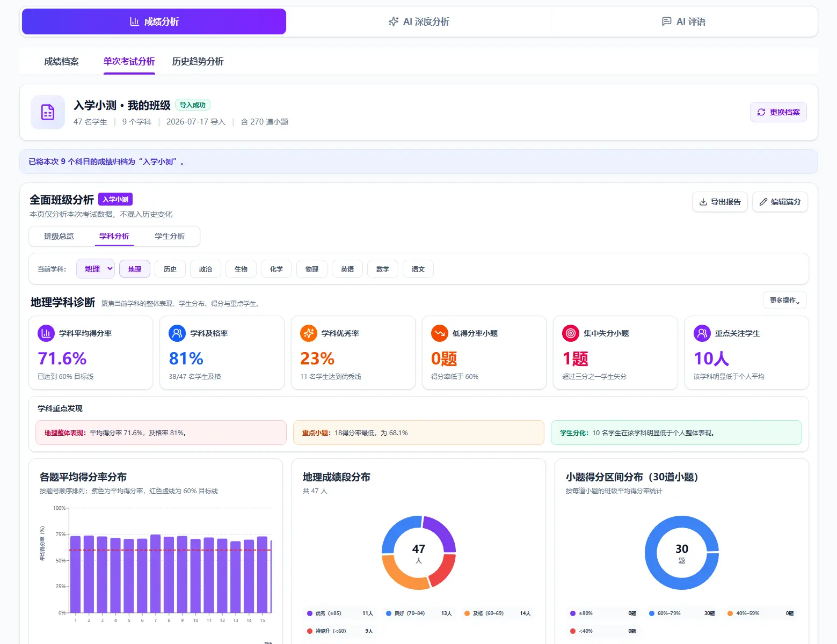Click the purple person icon on 重点关注学生
Image resolution: width=837 pixels, height=644 pixels.
[x=702, y=333]
